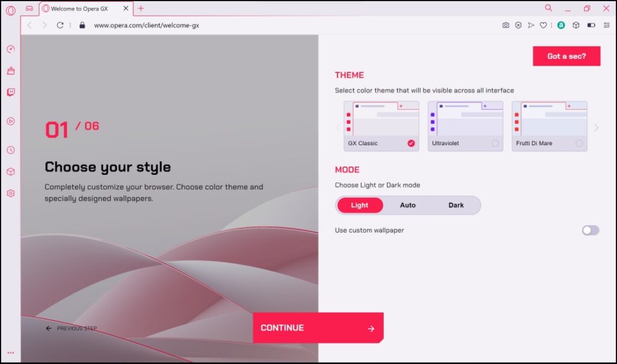Open Easy Setup sliders icon
This screenshot has height=364, width=617.
coord(607,25)
